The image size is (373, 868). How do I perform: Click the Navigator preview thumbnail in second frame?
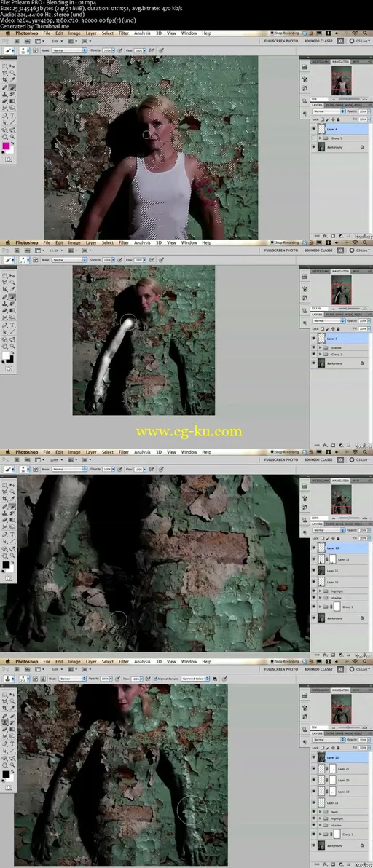342,290
